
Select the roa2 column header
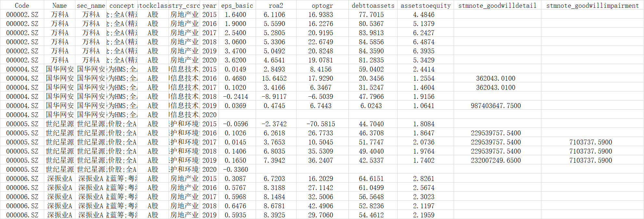tap(276, 6)
